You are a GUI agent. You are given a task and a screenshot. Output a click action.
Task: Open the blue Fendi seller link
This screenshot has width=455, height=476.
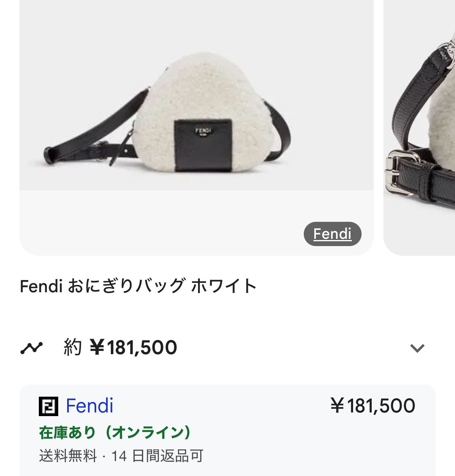(89, 406)
